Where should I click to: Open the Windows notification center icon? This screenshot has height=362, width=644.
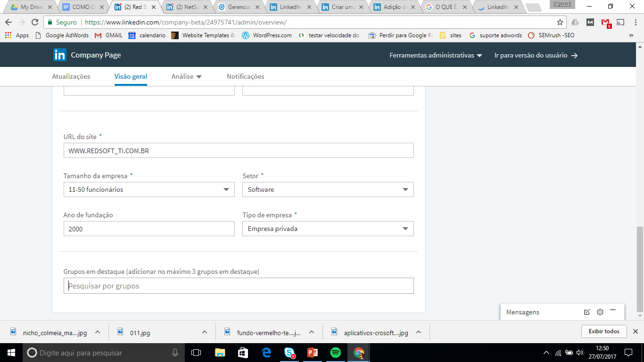[x=628, y=353]
